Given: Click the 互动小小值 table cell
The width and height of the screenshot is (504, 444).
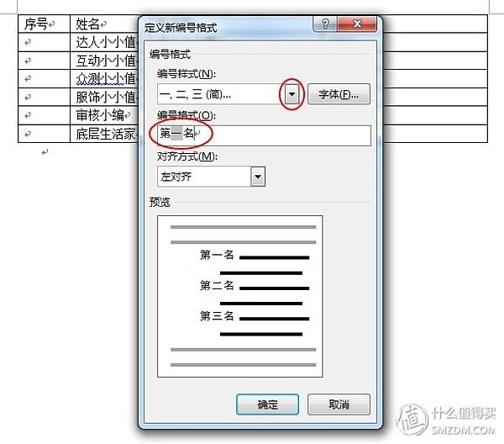Looking at the screenshot, I should [105, 61].
